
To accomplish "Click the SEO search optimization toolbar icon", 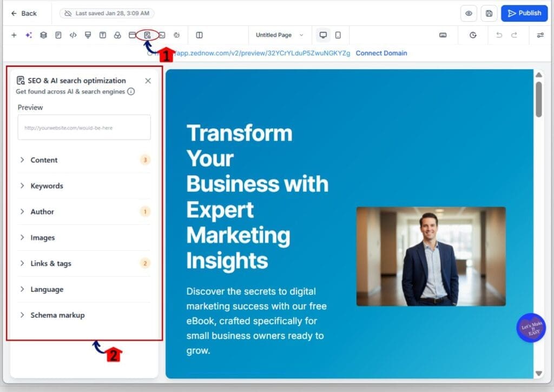I will pyautogui.click(x=147, y=35).
